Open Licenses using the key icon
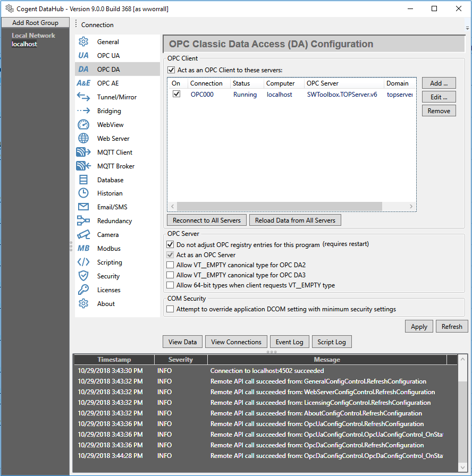 (x=83, y=290)
